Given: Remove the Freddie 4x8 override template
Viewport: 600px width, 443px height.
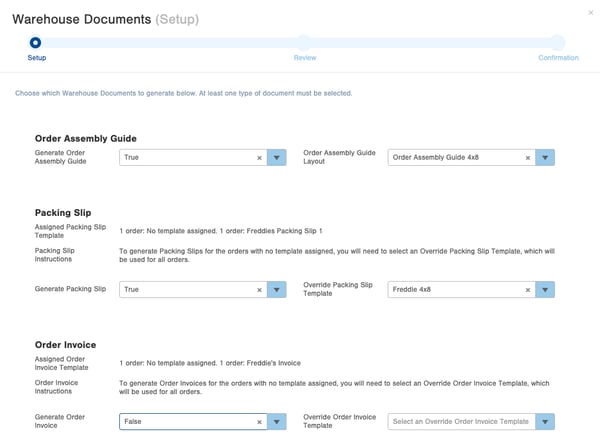Looking at the screenshot, I should click(x=528, y=290).
